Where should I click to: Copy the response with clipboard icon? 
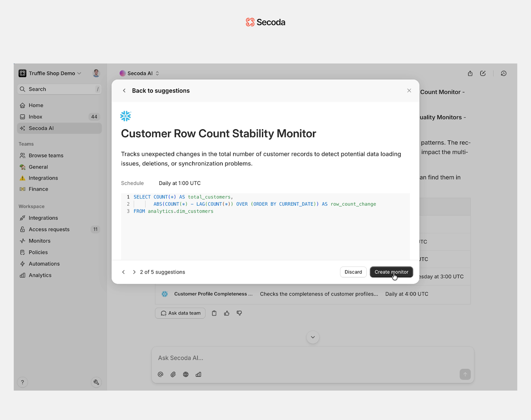(x=214, y=313)
